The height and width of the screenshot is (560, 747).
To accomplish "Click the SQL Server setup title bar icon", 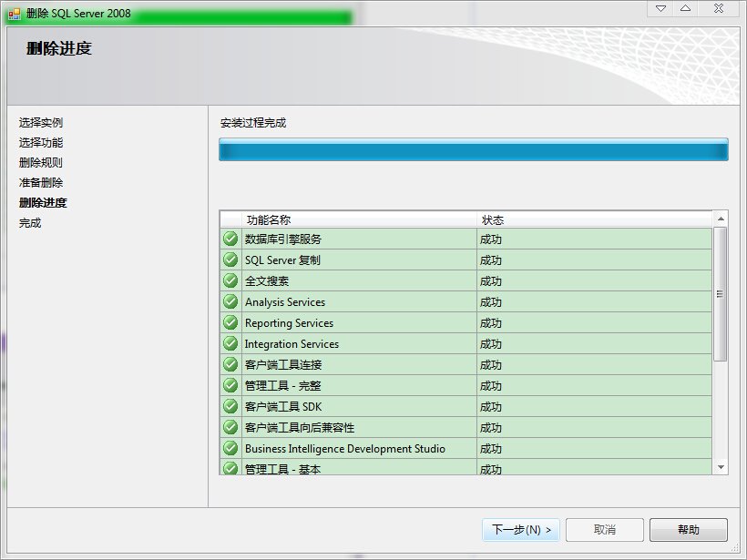I will 15,14.
